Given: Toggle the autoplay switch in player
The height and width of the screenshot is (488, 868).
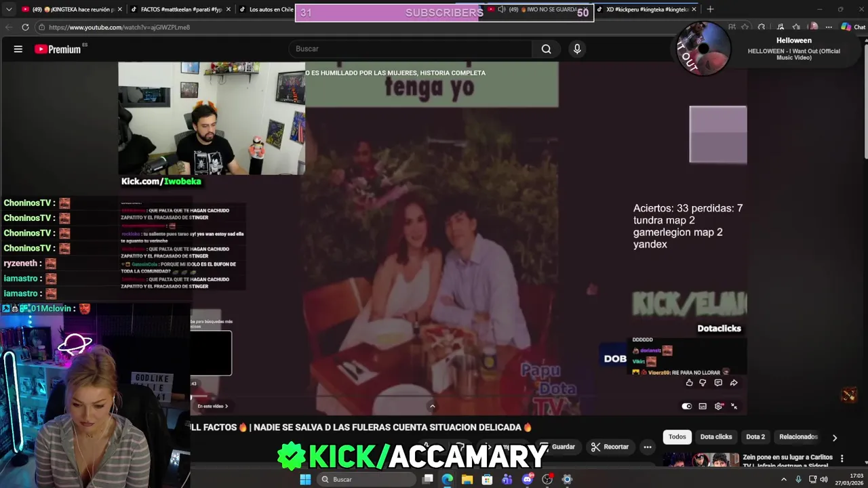Looking at the screenshot, I should pos(687,406).
